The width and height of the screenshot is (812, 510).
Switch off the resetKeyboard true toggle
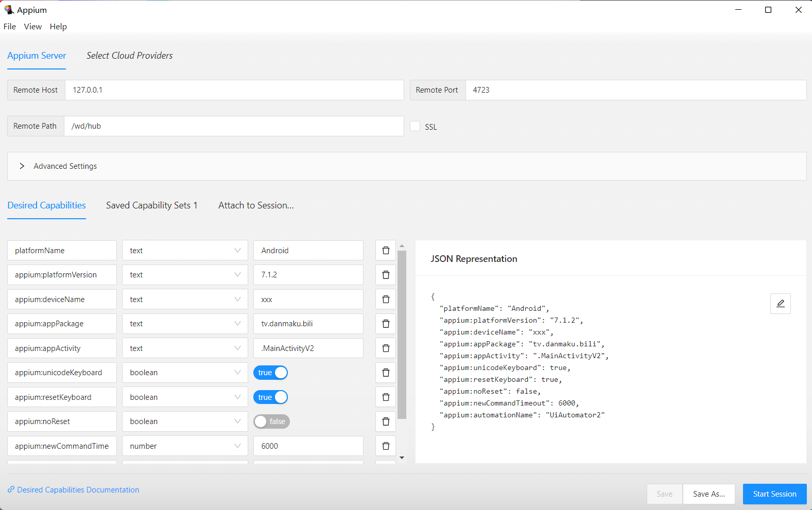(270, 397)
